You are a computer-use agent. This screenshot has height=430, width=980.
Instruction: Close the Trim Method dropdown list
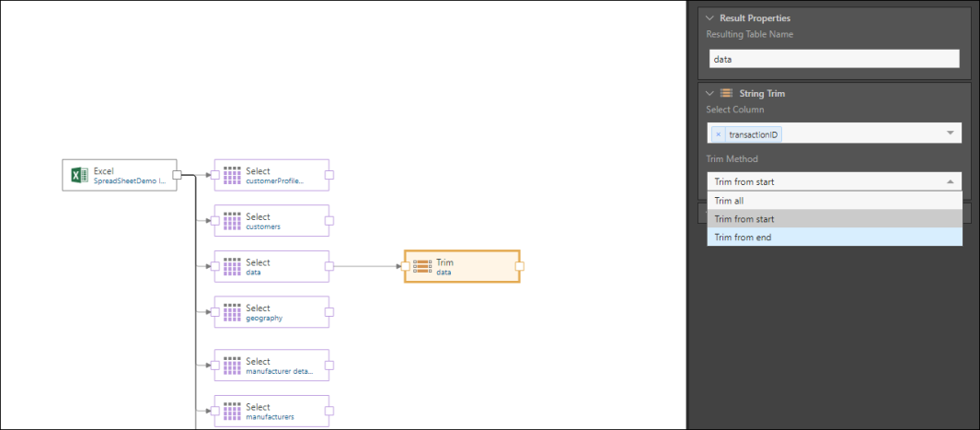(950, 182)
